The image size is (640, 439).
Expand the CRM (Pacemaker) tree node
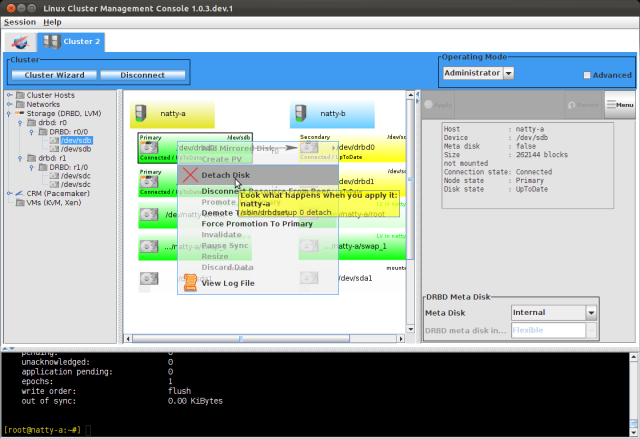point(10,193)
